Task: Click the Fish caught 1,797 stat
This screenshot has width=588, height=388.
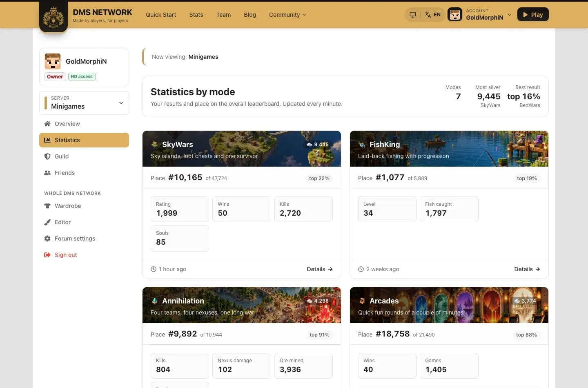Action: [x=449, y=209]
